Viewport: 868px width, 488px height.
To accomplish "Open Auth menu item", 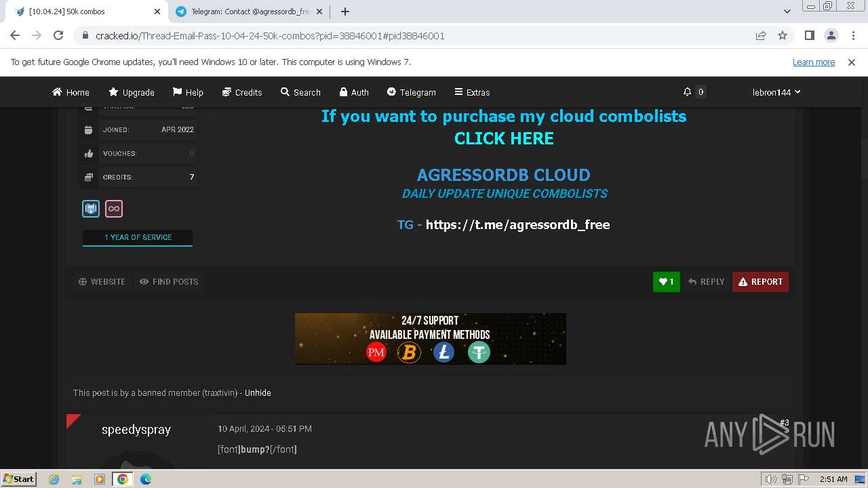I will [354, 92].
